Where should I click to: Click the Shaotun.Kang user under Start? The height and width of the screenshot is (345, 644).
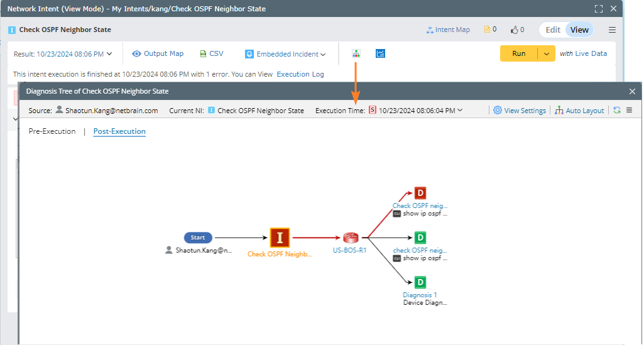pyautogui.click(x=199, y=249)
